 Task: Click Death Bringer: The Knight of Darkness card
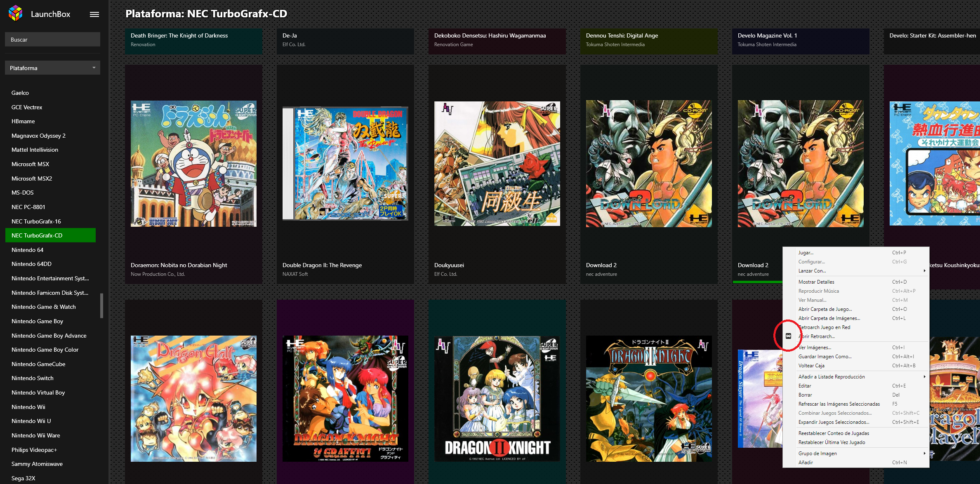[193, 41]
